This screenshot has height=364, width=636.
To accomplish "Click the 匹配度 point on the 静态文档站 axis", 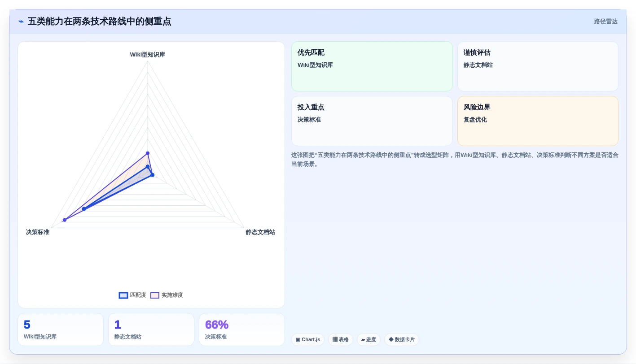I will pos(153,175).
